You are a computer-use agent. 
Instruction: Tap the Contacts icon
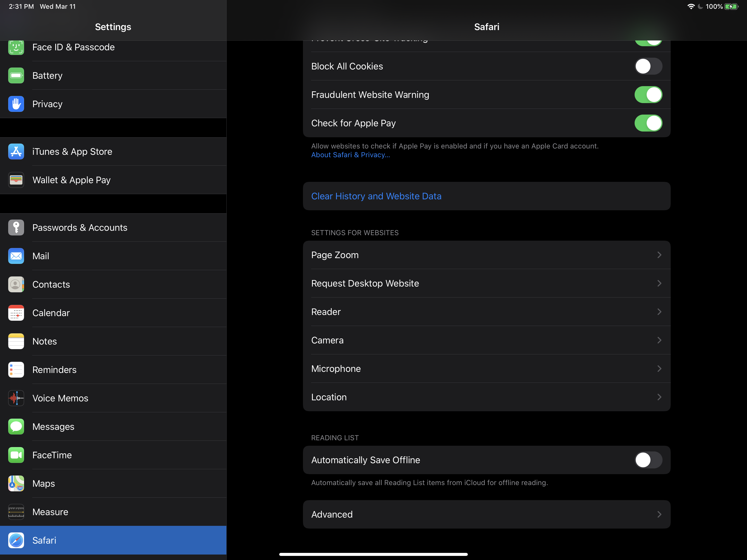click(x=16, y=284)
